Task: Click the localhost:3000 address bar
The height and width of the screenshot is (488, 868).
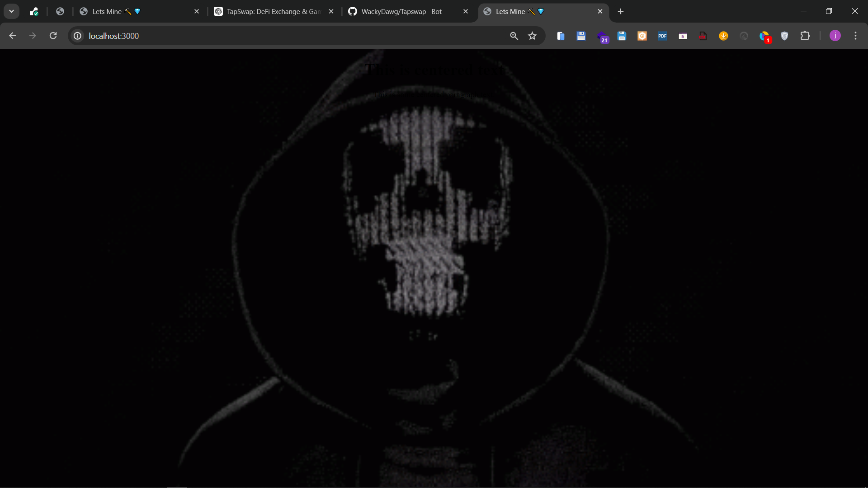Action: [x=289, y=36]
